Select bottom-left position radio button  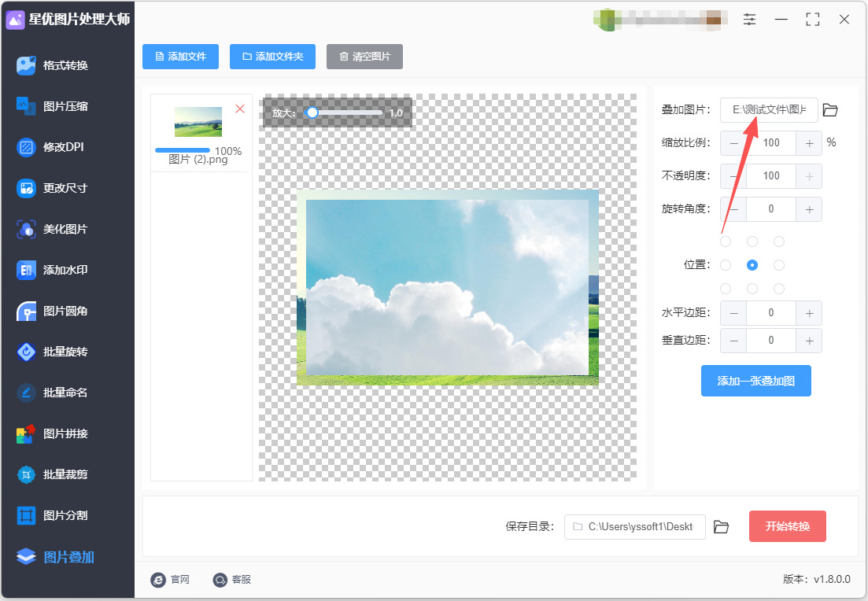point(726,289)
